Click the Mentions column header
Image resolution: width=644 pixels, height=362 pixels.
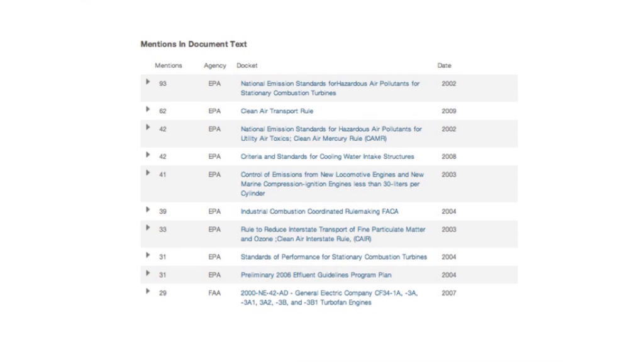click(x=169, y=65)
